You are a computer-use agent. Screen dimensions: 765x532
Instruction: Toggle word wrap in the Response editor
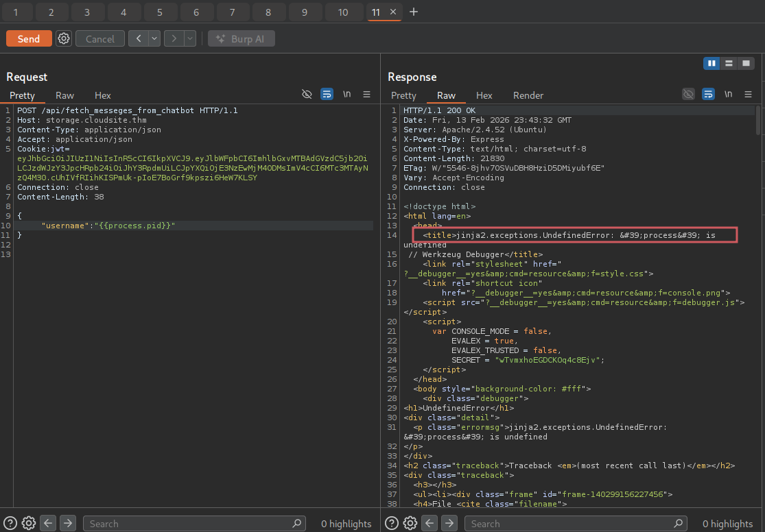[x=707, y=94]
